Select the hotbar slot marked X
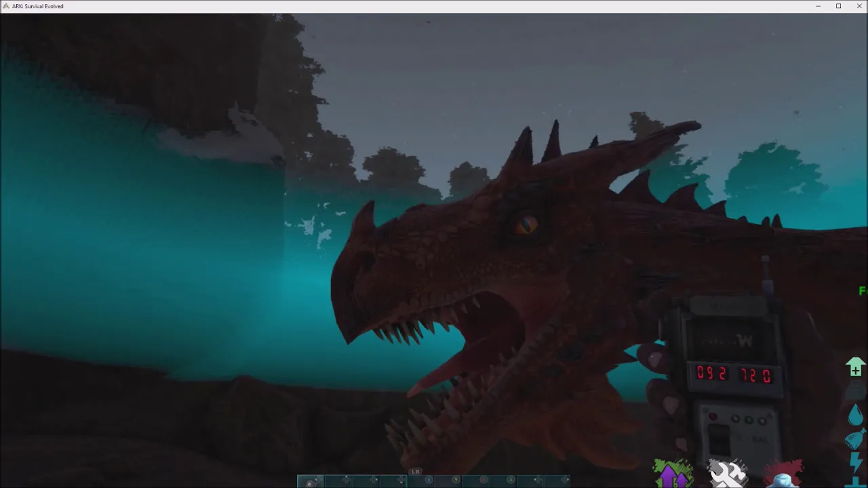Viewport: 868px width, 488px height. click(x=420, y=481)
